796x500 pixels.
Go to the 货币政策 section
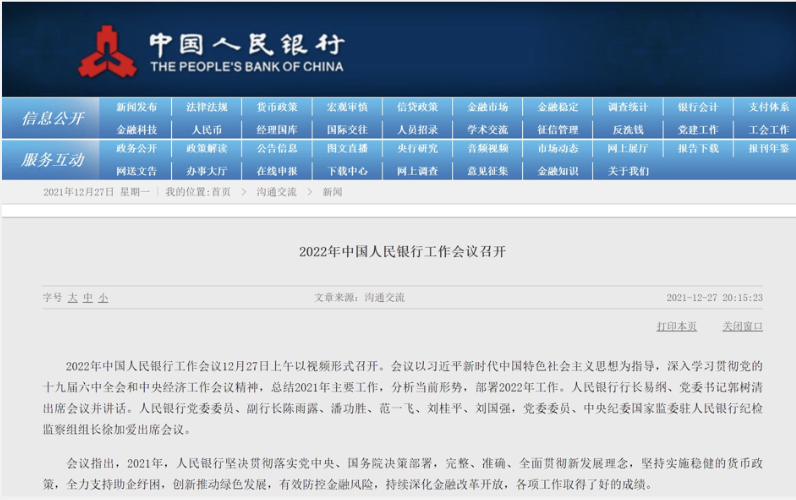point(277,107)
